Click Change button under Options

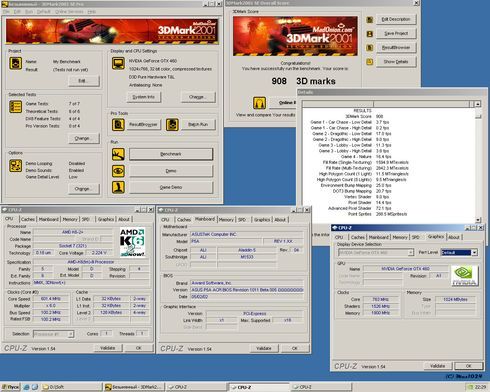coord(84,189)
